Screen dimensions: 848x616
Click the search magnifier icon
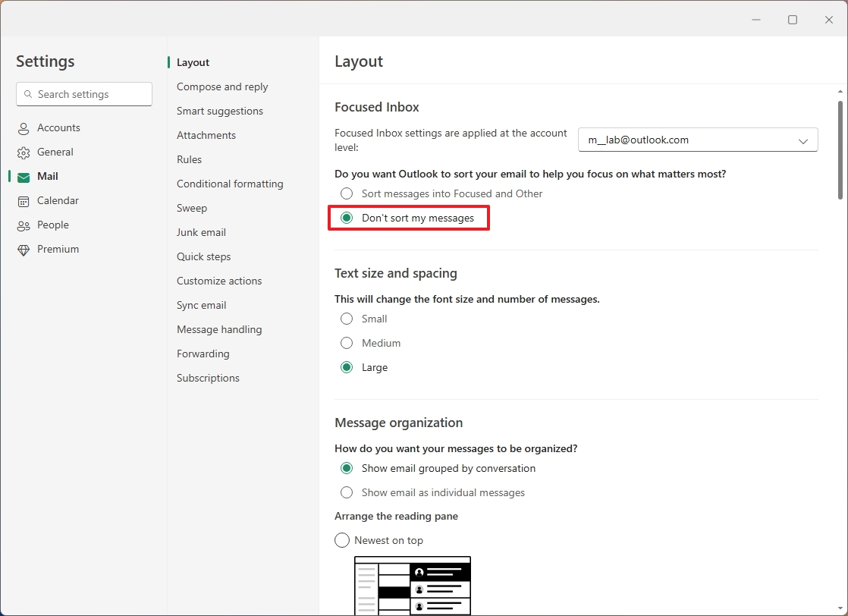[28, 94]
